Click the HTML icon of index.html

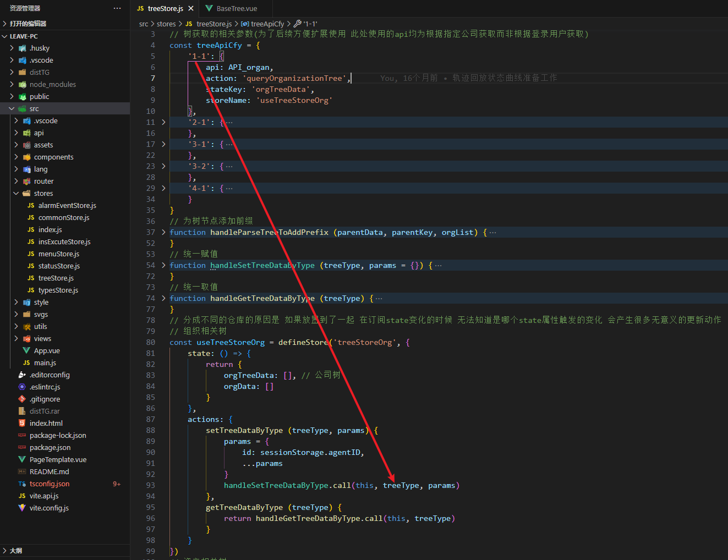[x=22, y=424]
